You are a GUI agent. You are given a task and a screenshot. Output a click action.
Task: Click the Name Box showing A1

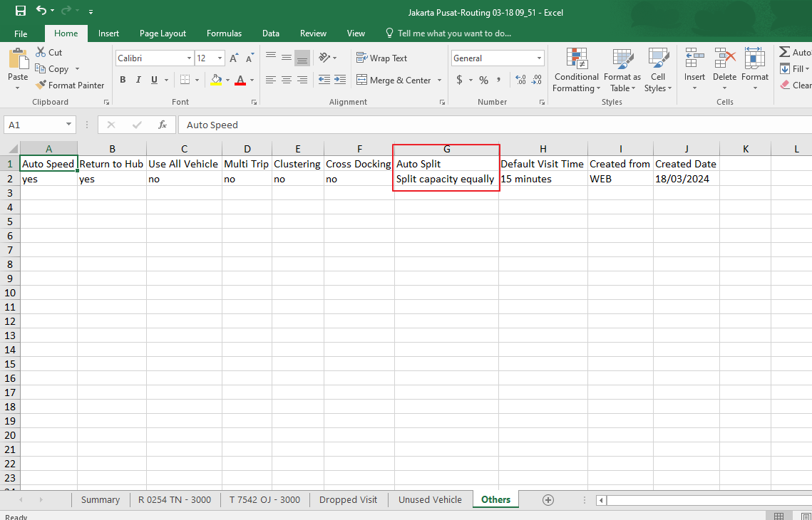pyautogui.click(x=34, y=124)
